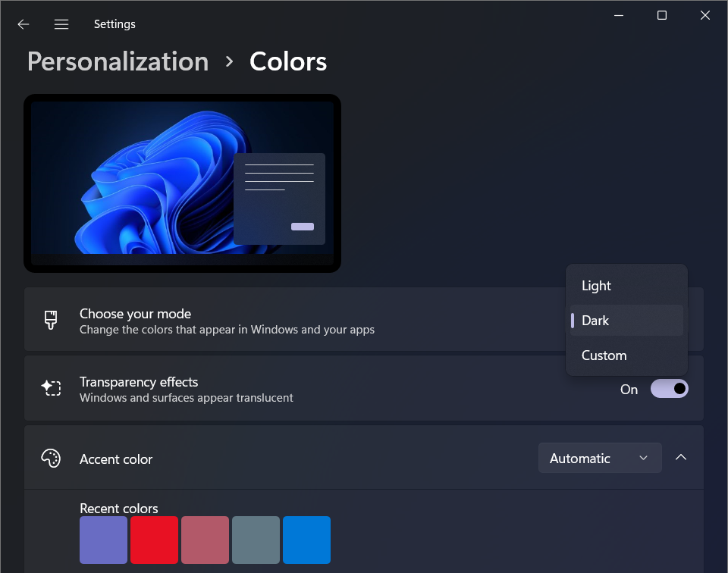The image size is (728, 573).
Task: Click the paint roller mode icon
Action: coord(50,320)
